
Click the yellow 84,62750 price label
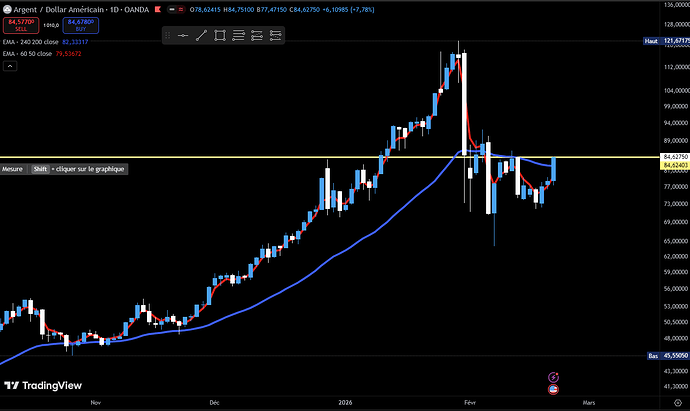[673, 157]
